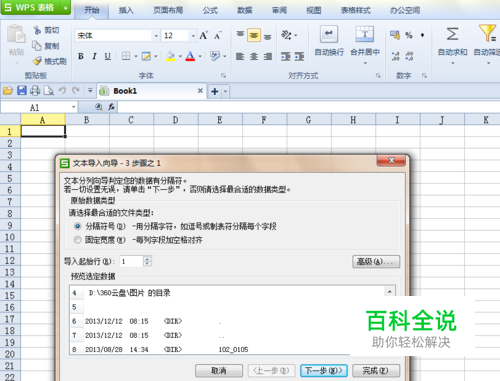Expand the new tab plus dropdown arrow
The width and height of the screenshot is (500, 381).
225,91
